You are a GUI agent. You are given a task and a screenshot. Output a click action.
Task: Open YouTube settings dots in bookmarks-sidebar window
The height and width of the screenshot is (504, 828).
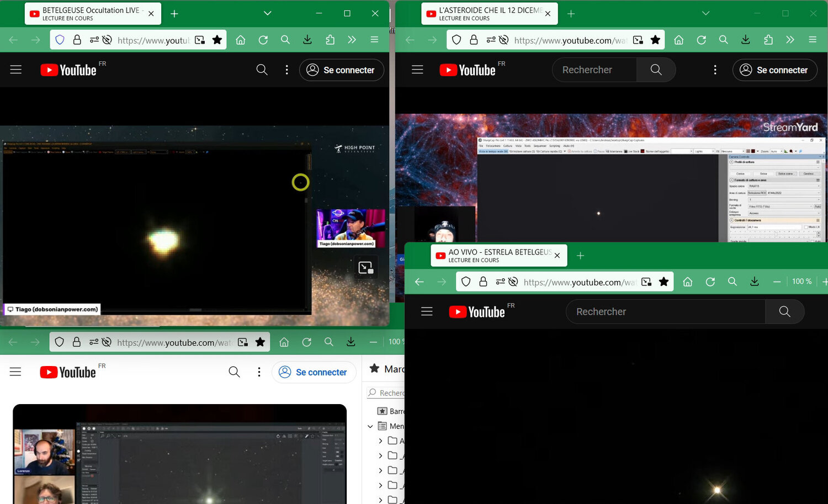tap(259, 372)
